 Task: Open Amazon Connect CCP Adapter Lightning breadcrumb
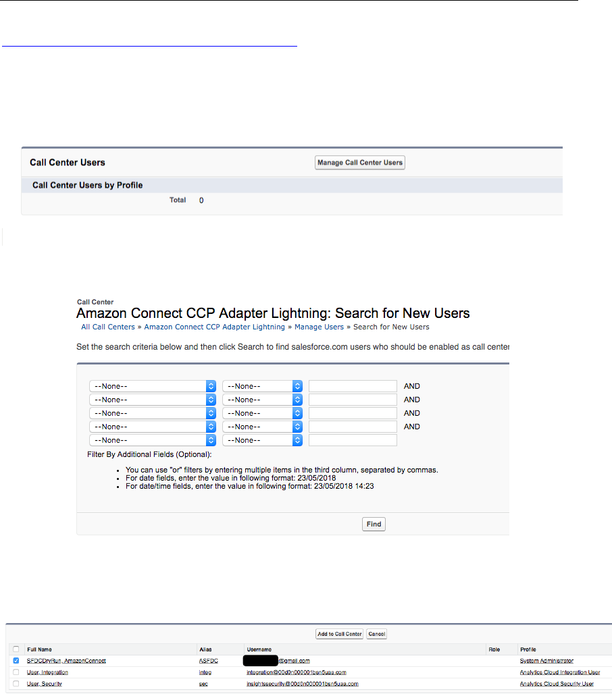214,327
